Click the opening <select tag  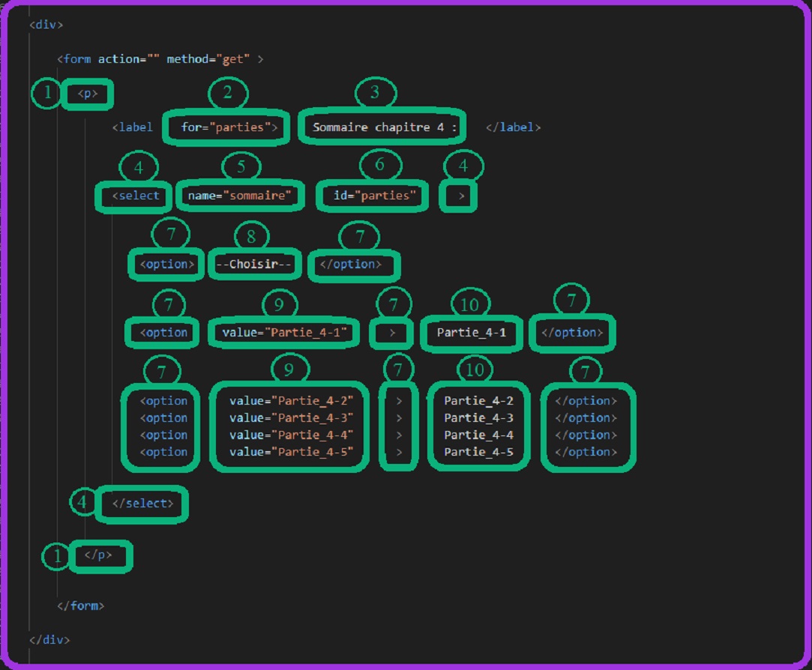point(136,196)
